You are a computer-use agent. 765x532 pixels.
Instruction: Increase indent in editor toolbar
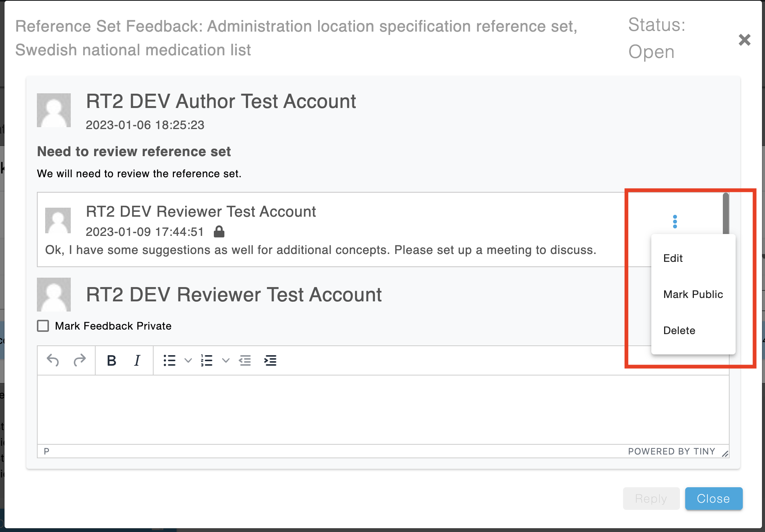coord(270,360)
